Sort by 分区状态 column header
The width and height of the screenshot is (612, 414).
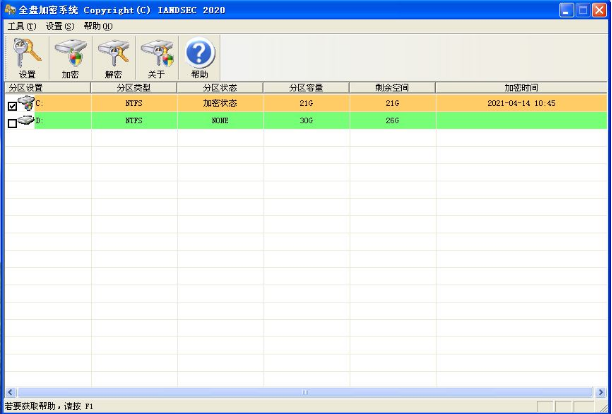pyautogui.click(x=220, y=87)
